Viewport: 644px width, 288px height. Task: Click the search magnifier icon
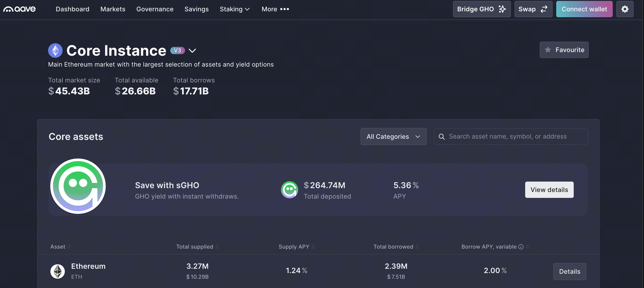pyautogui.click(x=442, y=137)
